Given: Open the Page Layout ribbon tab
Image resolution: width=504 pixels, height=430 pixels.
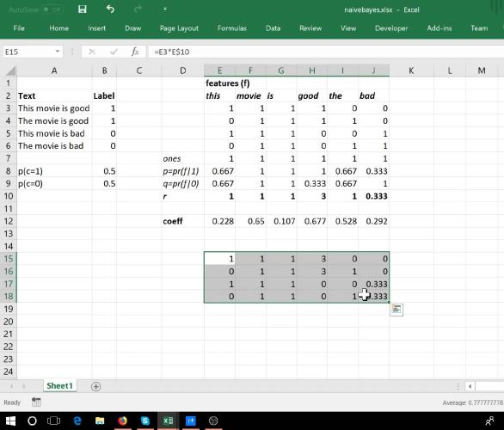Looking at the screenshot, I should (x=179, y=28).
